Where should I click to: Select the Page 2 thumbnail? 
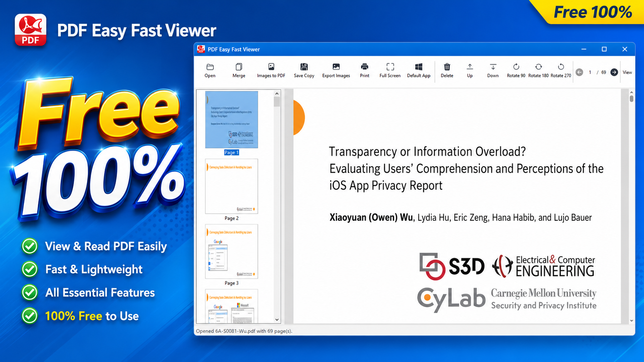pyautogui.click(x=231, y=186)
